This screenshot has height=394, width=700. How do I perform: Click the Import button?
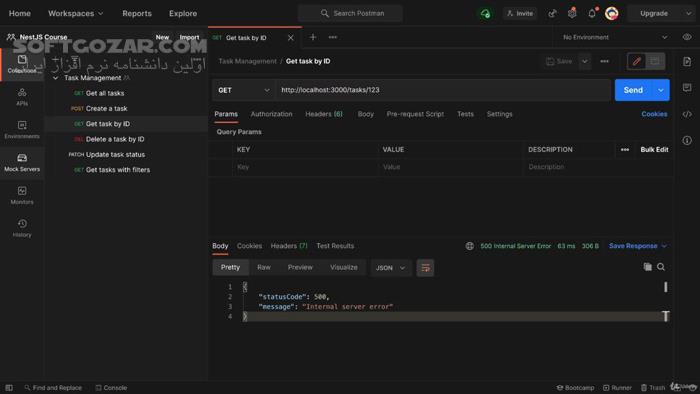[x=189, y=37]
